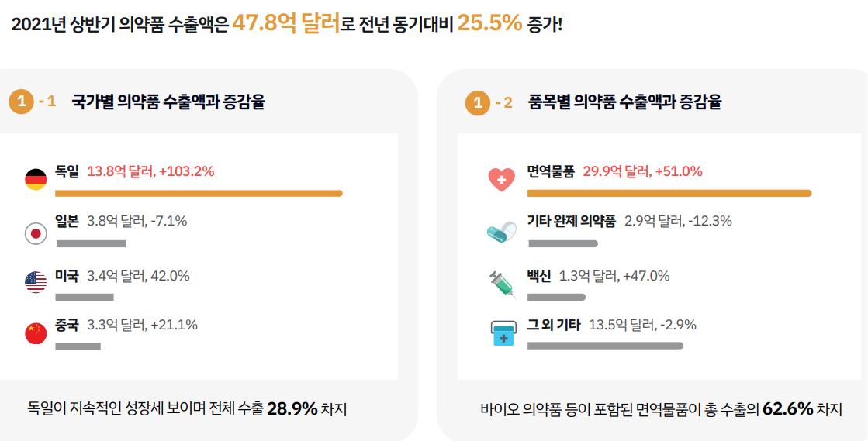Click the Japan flag icon

(x=36, y=233)
